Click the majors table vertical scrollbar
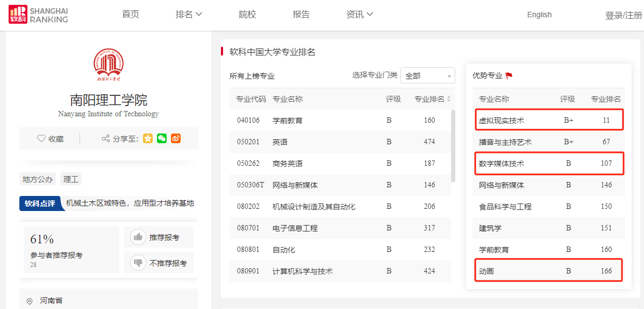The width and height of the screenshot is (644, 309). [x=453, y=146]
